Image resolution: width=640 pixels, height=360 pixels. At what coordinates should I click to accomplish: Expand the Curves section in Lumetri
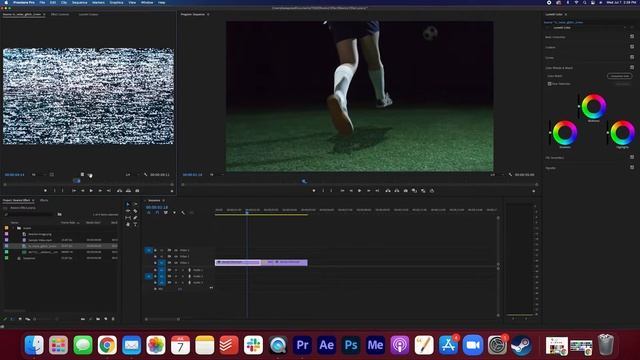550,58
